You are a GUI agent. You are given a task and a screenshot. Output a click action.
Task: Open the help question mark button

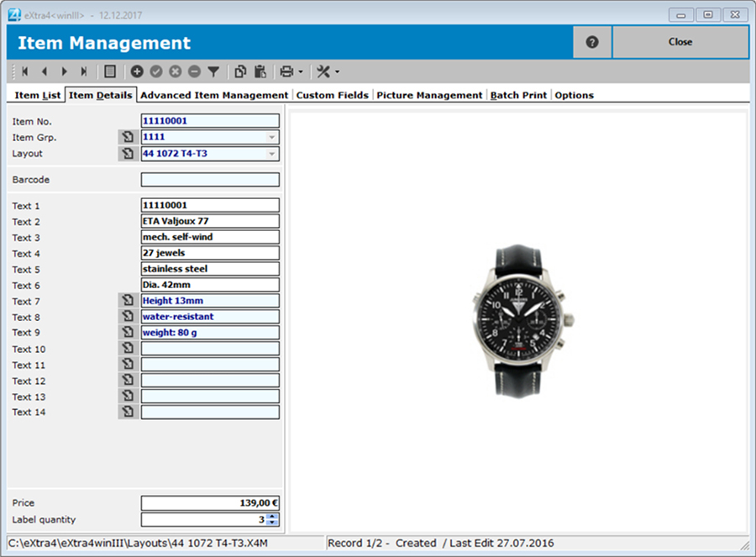592,42
